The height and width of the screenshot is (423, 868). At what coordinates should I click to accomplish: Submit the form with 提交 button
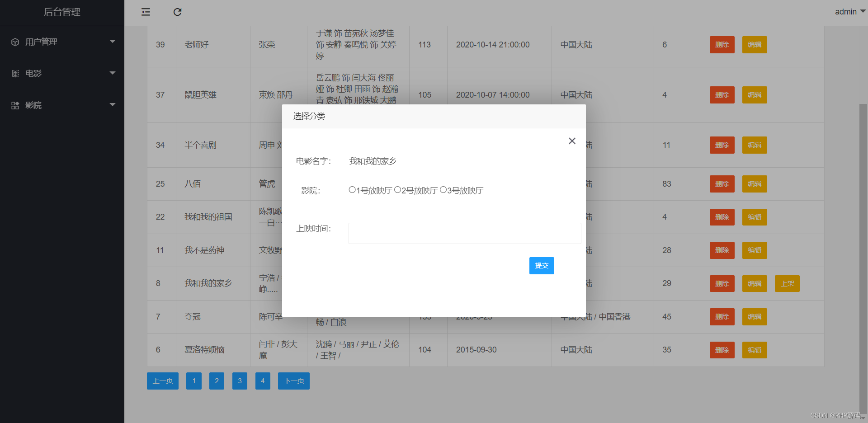point(542,266)
